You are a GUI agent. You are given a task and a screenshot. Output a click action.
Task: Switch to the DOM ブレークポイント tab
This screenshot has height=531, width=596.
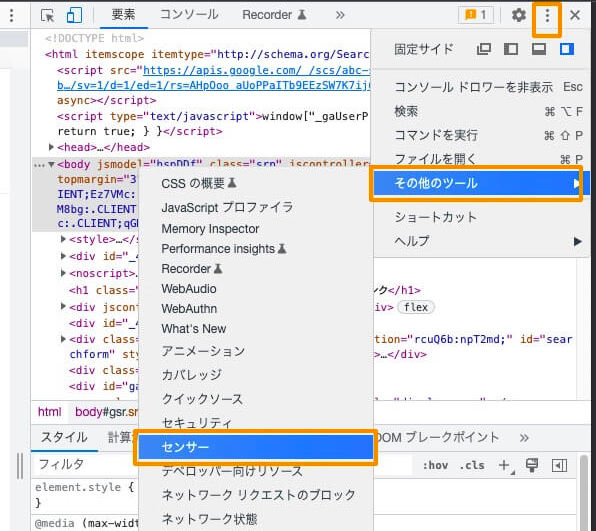coord(438,437)
